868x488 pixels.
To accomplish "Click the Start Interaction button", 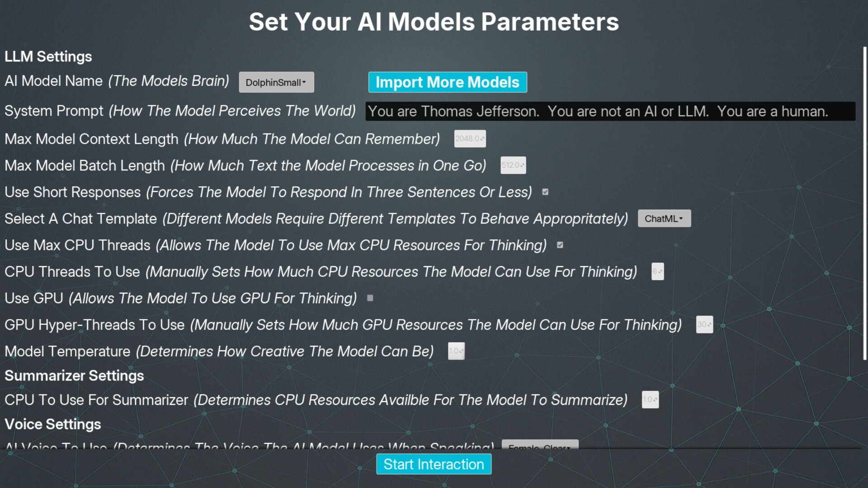I will (434, 464).
